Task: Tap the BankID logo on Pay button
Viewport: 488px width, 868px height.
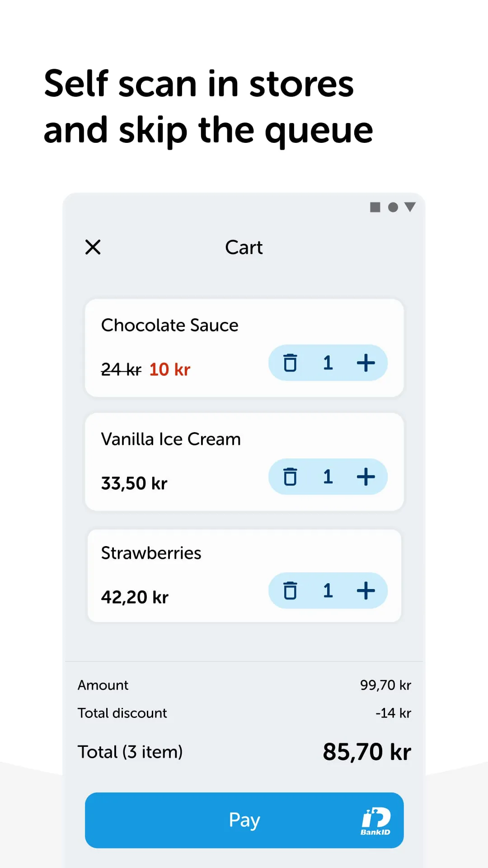Action: click(375, 821)
